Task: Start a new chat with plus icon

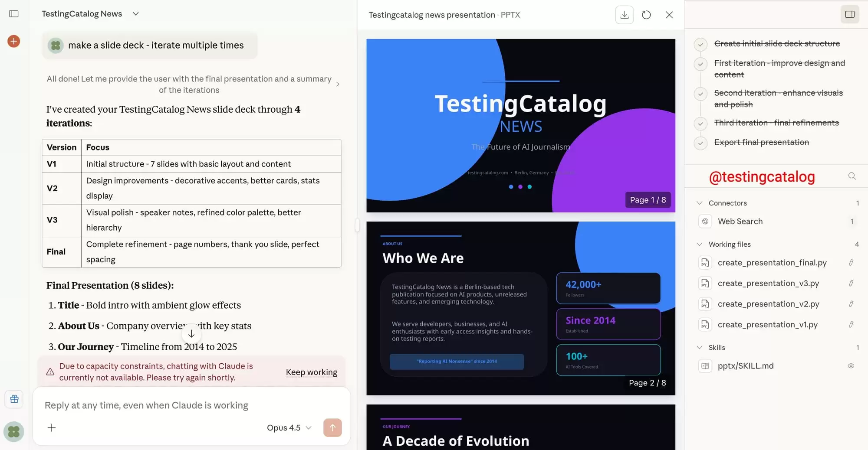Action: click(14, 41)
